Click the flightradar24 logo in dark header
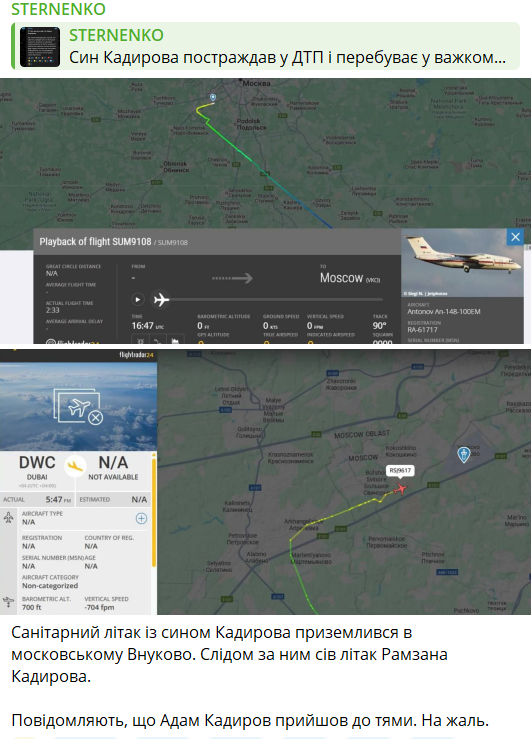The height and width of the screenshot is (739, 531). tap(136, 355)
